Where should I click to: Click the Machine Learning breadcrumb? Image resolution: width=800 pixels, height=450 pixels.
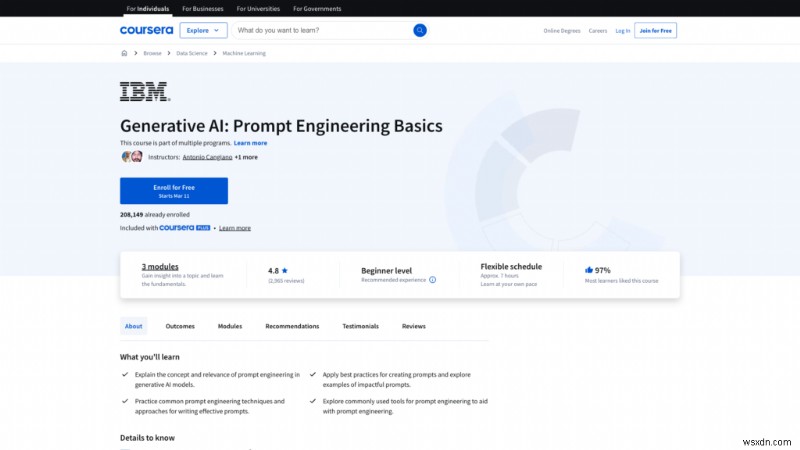click(244, 53)
